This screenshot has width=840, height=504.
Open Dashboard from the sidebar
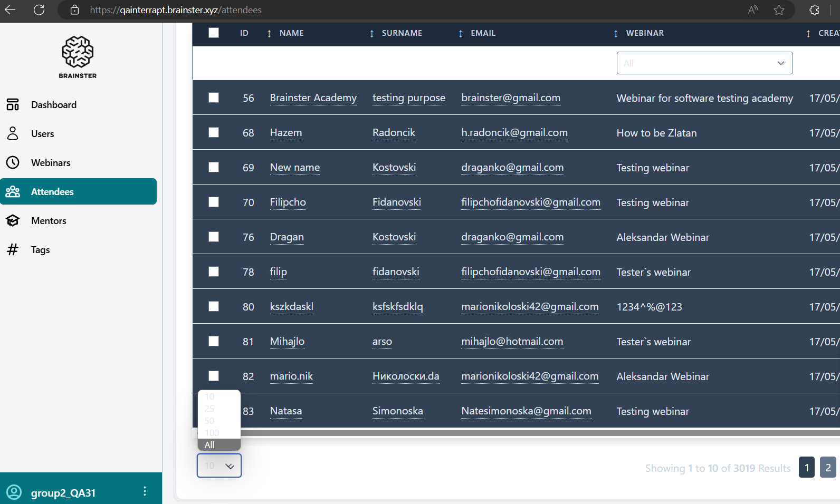(53, 105)
